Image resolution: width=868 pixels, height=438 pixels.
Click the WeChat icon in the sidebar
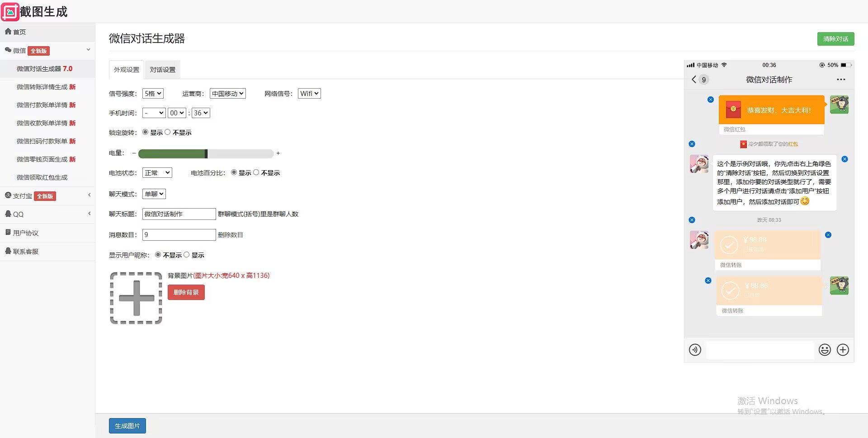point(8,50)
